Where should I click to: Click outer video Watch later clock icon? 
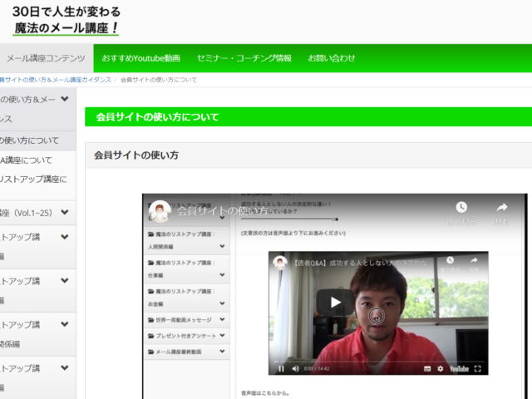click(x=461, y=207)
